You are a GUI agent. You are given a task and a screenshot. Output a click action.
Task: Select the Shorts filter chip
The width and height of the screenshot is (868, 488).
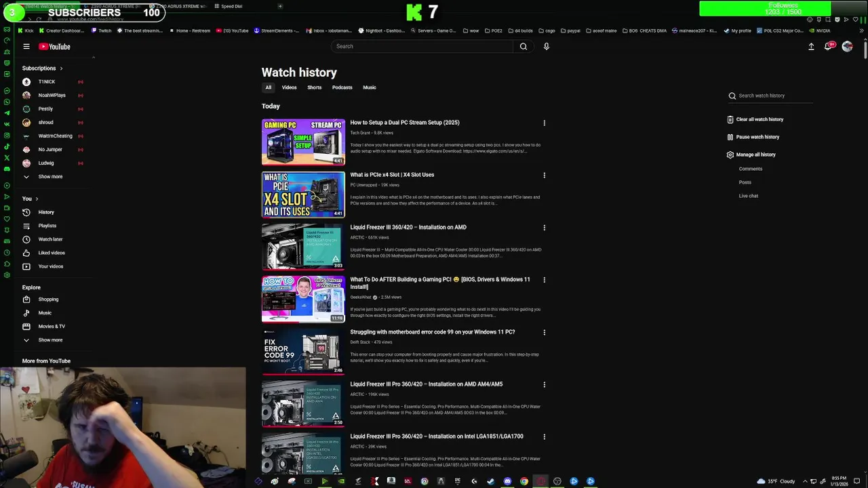314,87
